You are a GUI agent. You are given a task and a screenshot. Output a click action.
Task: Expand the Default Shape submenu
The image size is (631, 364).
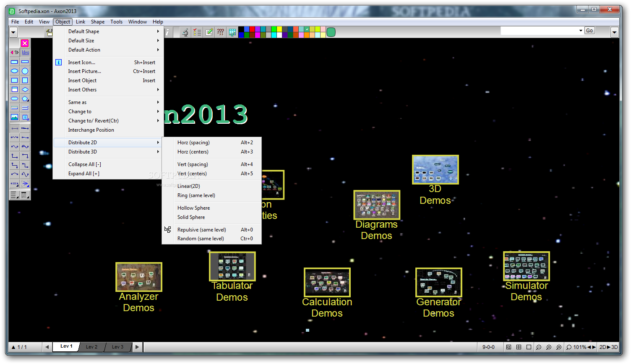coord(108,31)
